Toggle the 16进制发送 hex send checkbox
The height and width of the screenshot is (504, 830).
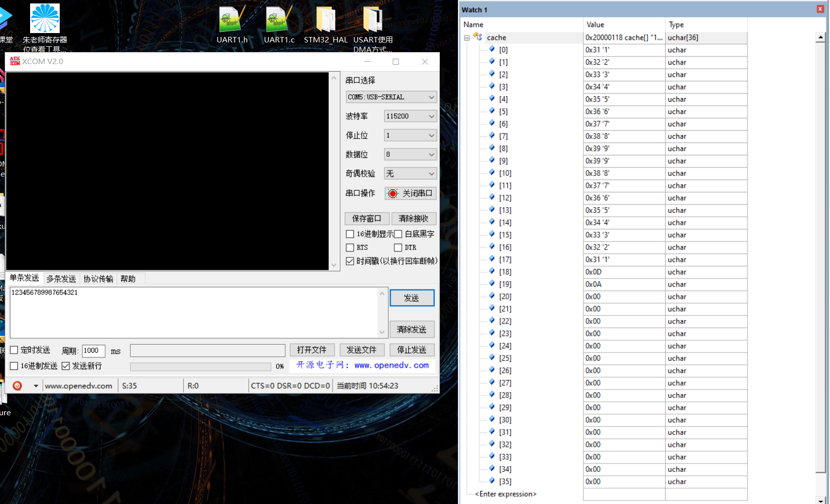[x=14, y=366]
